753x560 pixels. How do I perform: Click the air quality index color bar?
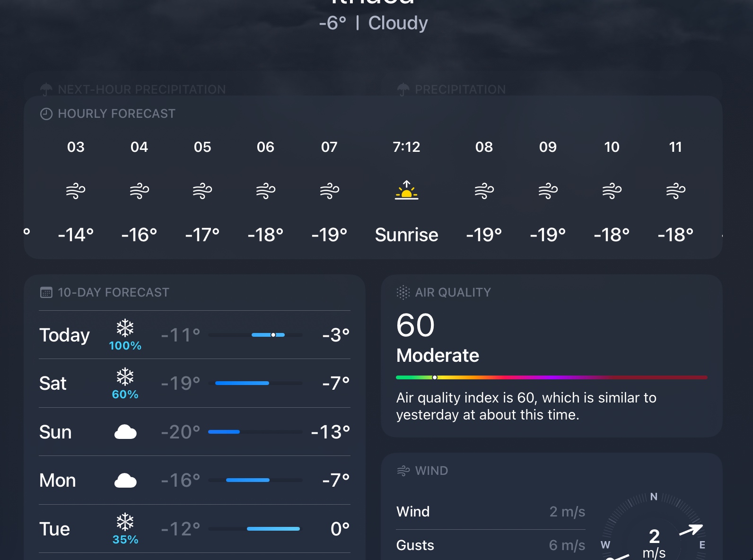click(552, 377)
